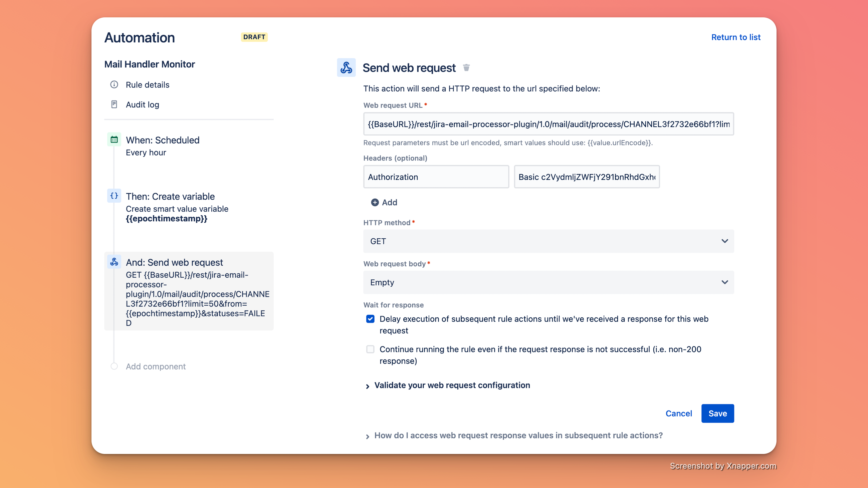Click into the Web request URL field

[x=549, y=124]
